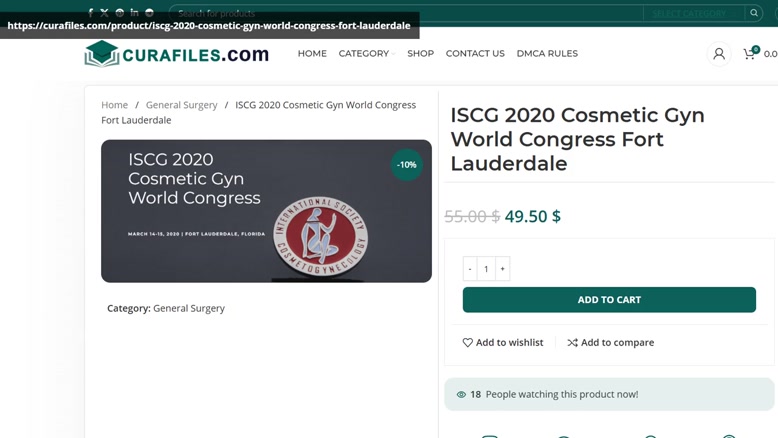Click the search for products field
Viewport: 778px width, 438px height.
click(406, 13)
